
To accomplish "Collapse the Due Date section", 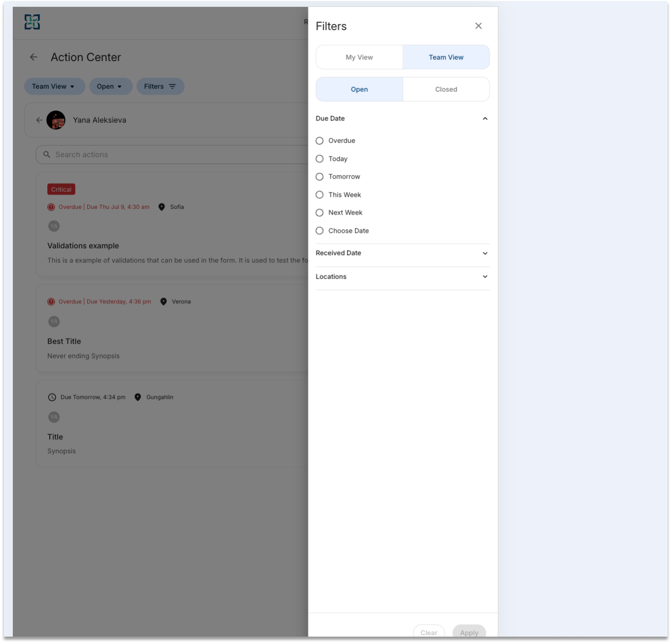I will pyautogui.click(x=485, y=119).
